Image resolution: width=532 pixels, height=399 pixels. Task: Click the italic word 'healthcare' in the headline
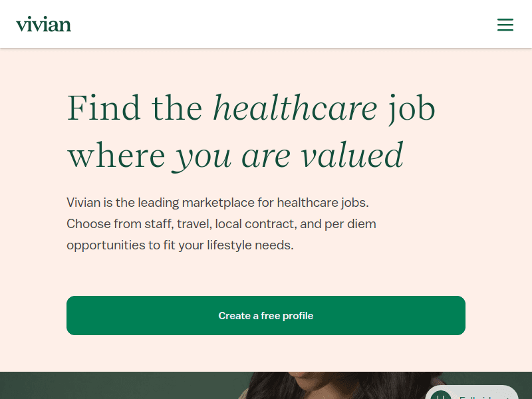point(295,108)
